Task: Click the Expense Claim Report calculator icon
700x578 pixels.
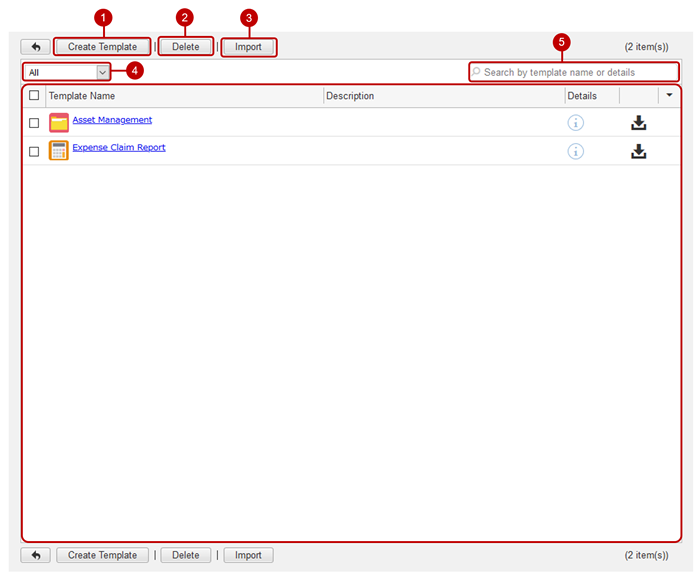Action: (59, 151)
